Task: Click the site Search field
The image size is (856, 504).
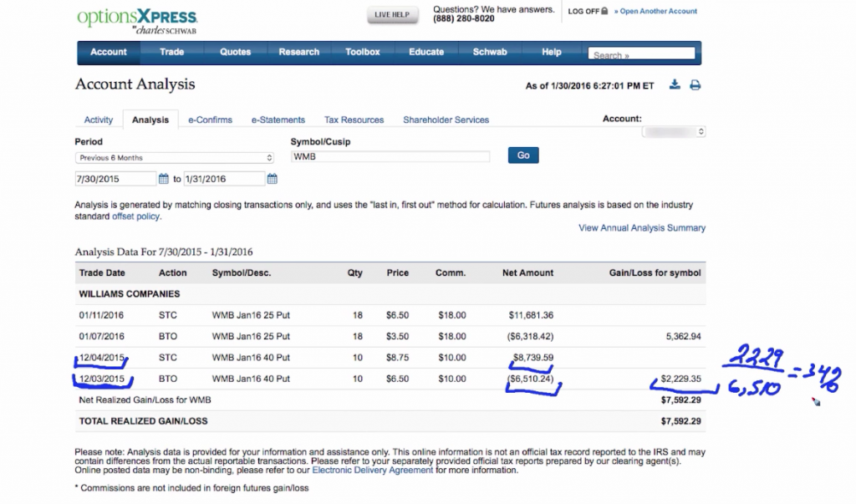Action: click(x=641, y=54)
